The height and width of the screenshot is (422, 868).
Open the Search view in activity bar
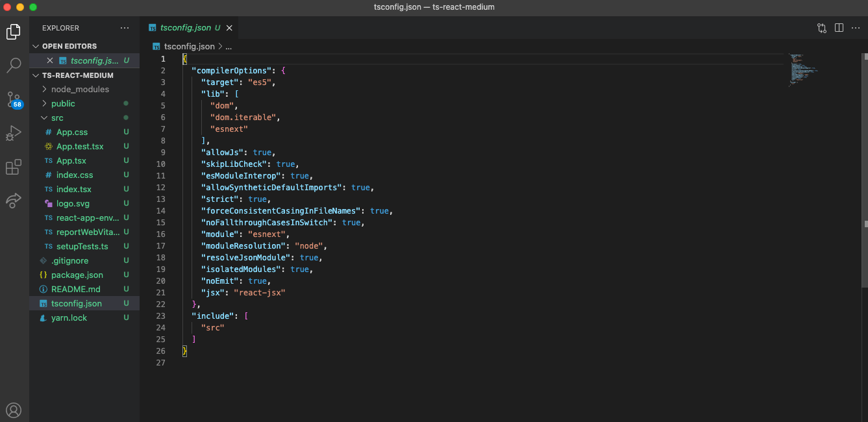[x=14, y=65]
